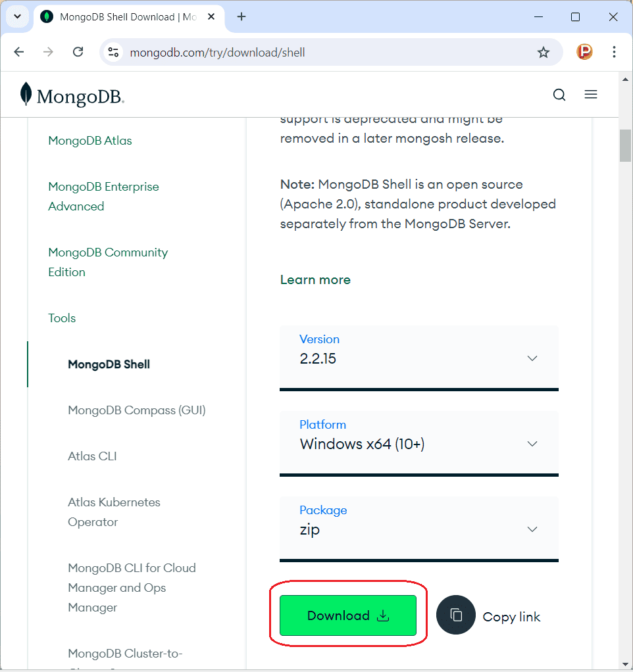Go back using the browser back arrow
633x672 pixels.
(x=19, y=53)
